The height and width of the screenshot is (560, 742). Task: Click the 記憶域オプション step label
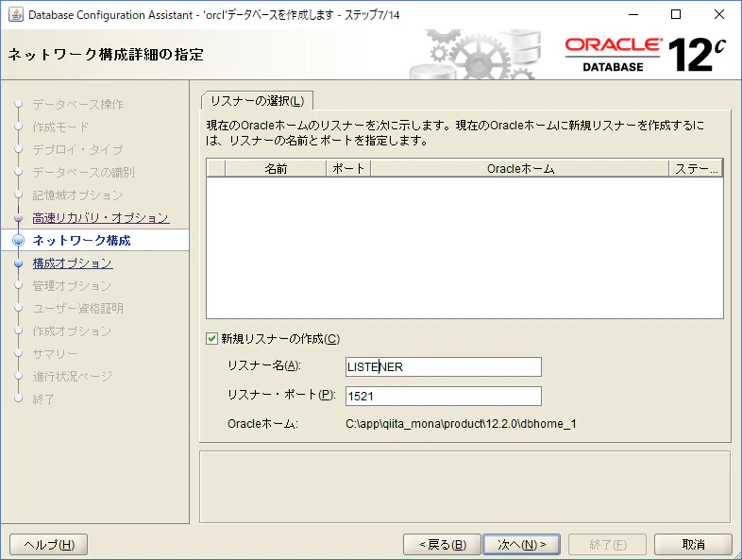click(77, 195)
